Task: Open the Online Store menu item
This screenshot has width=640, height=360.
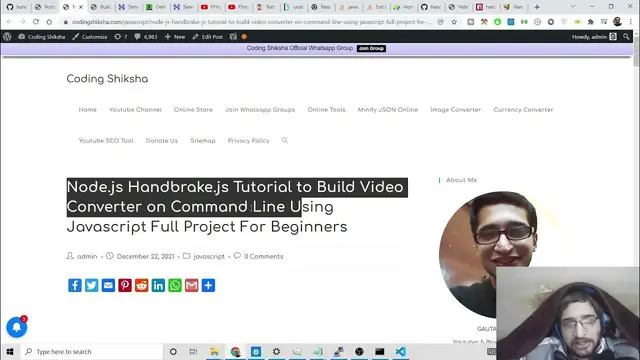Action: point(193,109)
